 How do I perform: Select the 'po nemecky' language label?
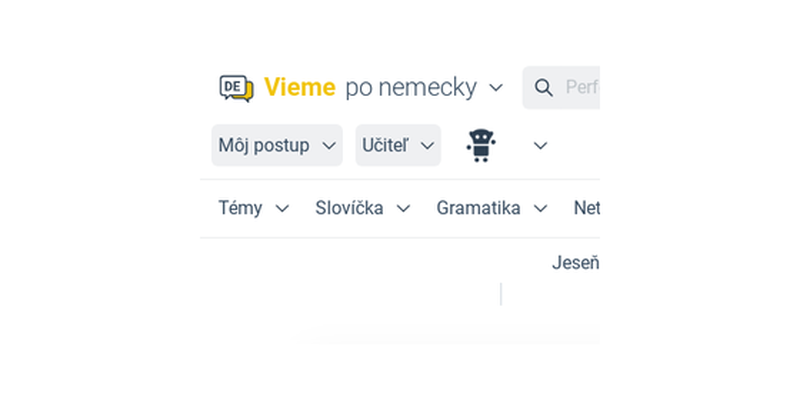click(x=411, y=88)
